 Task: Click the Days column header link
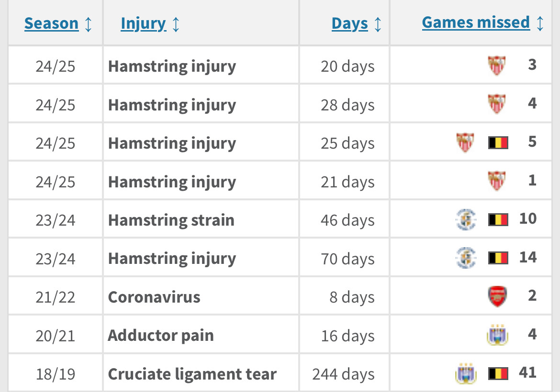coord(350,24)
